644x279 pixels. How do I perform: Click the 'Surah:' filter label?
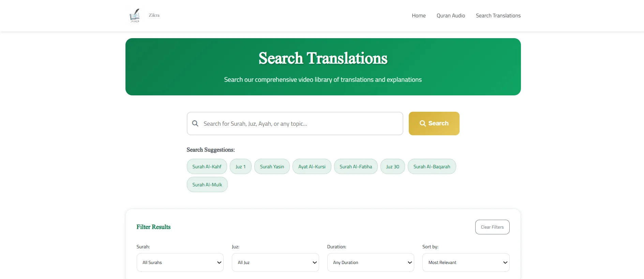[143, 247]
